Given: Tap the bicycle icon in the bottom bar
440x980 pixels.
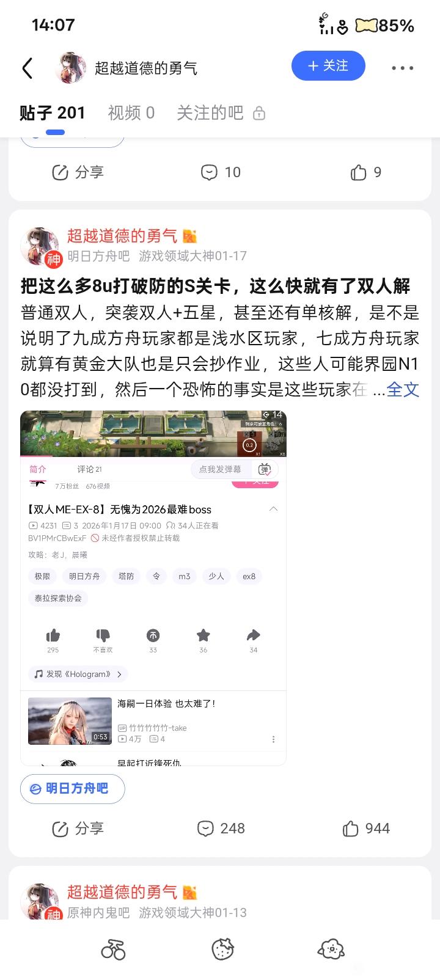Looking at the screenshot, I should click(113, 949).
